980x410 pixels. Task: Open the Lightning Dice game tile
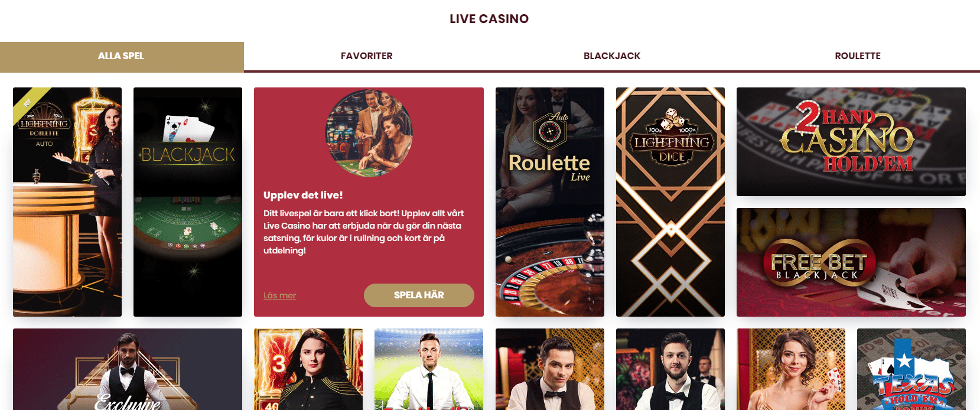[x=670, y=202]
